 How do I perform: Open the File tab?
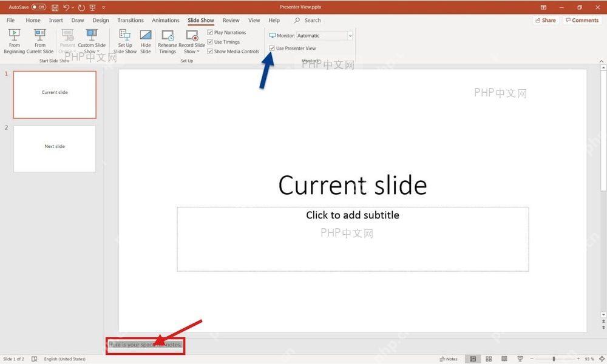tap(10, 20)
